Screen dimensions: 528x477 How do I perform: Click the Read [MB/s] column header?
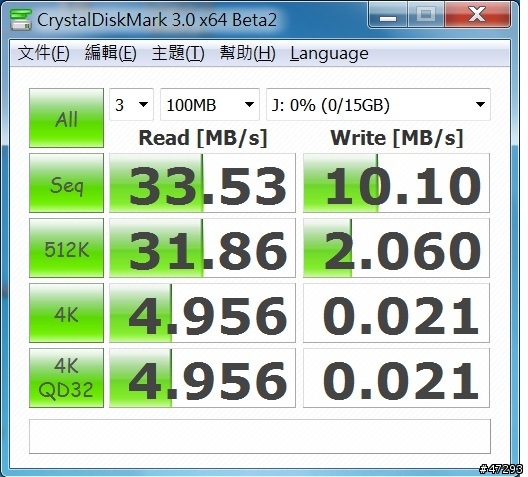(x=203, y=138)
